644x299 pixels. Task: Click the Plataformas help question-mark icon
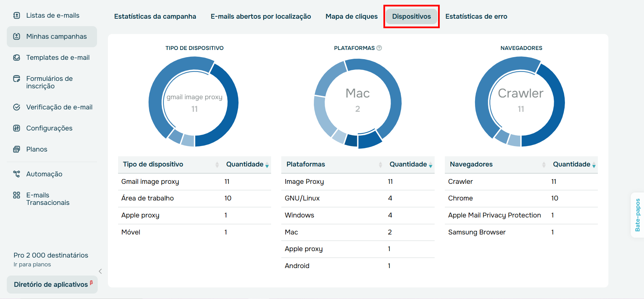(379, 48)
